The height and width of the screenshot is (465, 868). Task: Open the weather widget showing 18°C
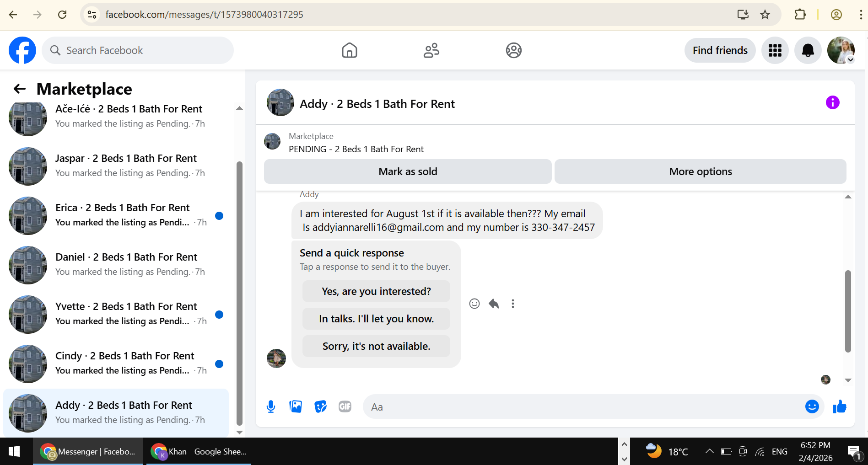point(667,452)
